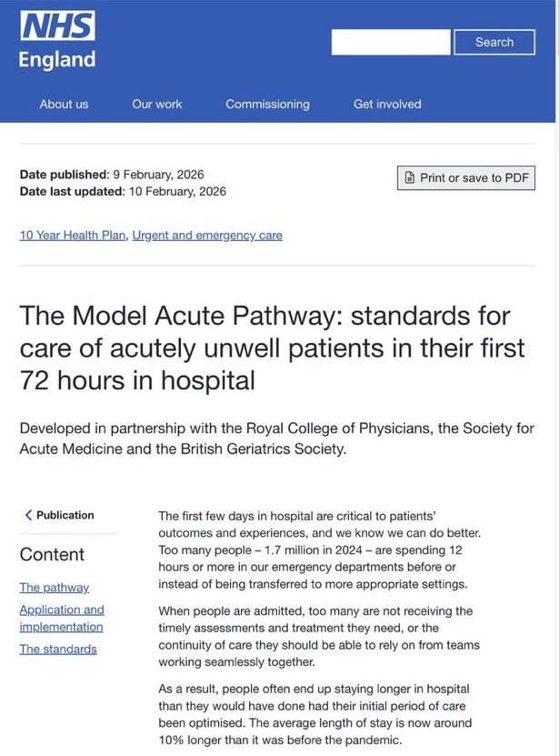Screen dimensions: 559x756
Task: Click Print or save to PDF button
Action: point(466,178)
